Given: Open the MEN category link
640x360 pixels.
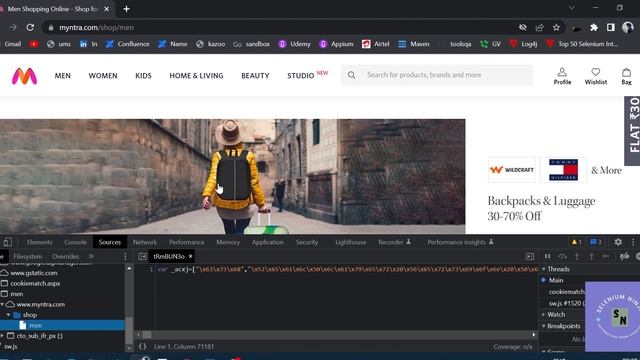Looking at the screenshot, I should click(x=62, y=76).
